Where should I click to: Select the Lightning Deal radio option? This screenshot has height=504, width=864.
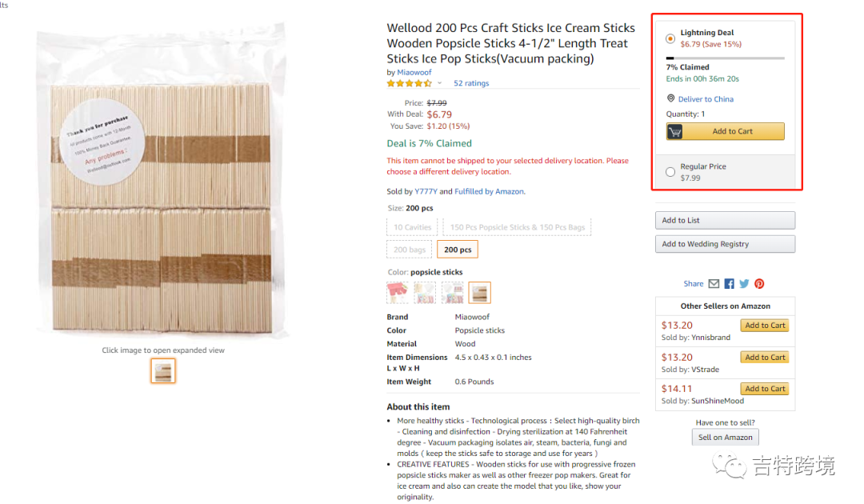tap(670, 38)
